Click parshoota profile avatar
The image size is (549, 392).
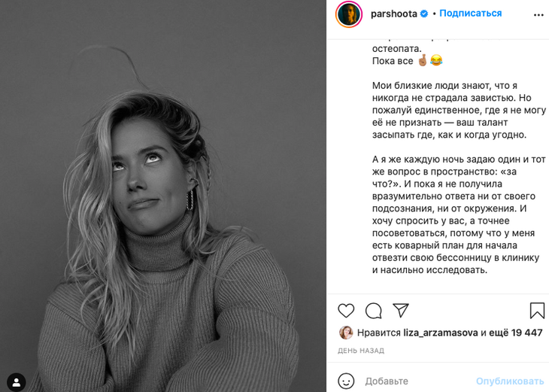349,14
